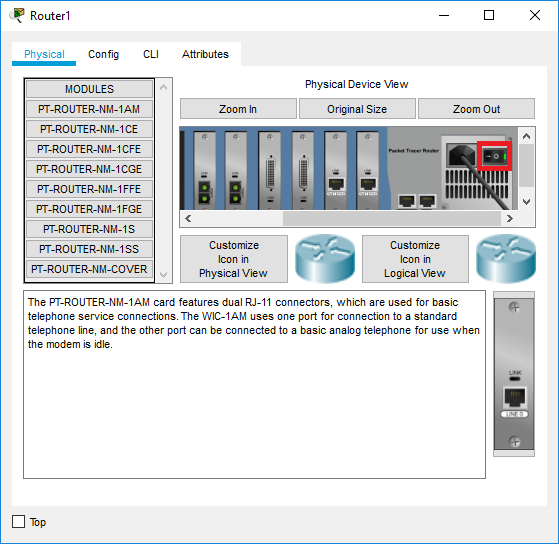The image size is (559, 544).
Task: Toggle the router power switch
Action: click(494, 156)
